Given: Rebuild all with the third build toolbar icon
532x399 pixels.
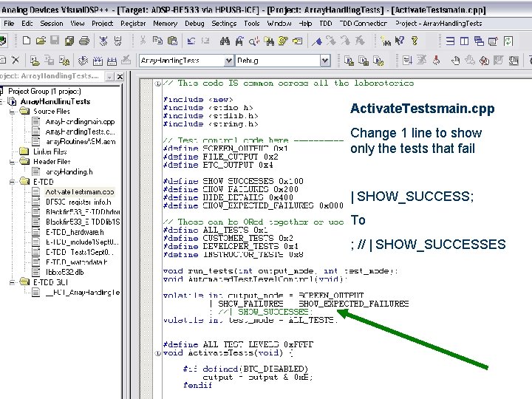Looking at the screenshot, I should 112,61.
